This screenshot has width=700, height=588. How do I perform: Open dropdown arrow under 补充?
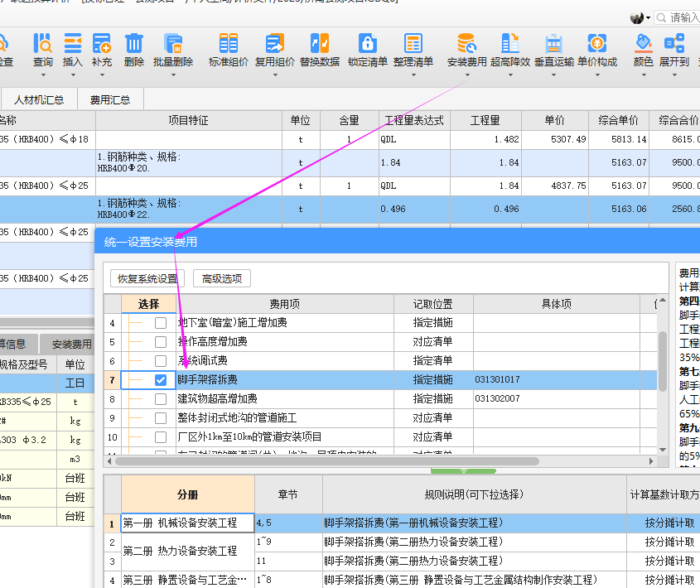coord(102,75)
